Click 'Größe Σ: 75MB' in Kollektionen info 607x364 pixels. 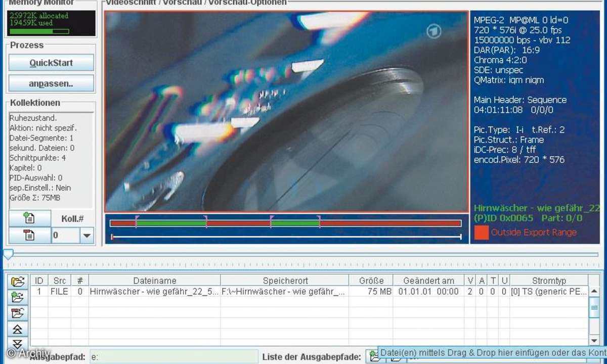tap(34, 198)
